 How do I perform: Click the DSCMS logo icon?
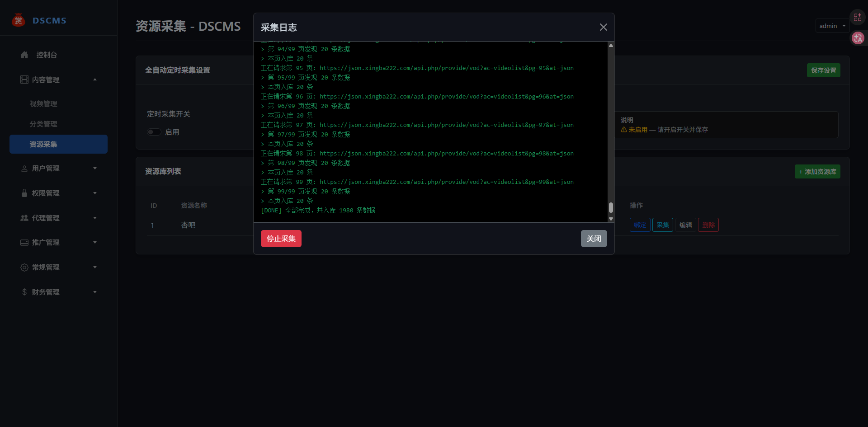pos(19,20)
